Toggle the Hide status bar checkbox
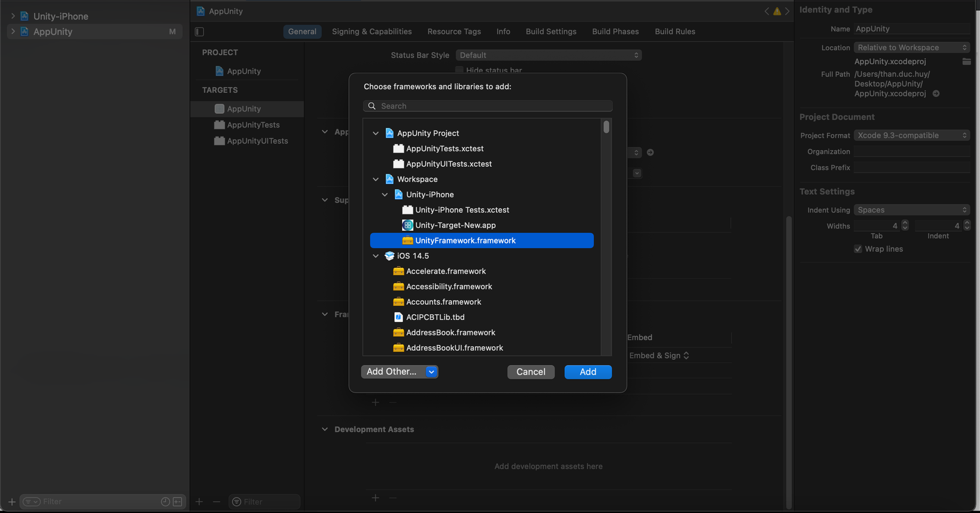 pos(459,70)
